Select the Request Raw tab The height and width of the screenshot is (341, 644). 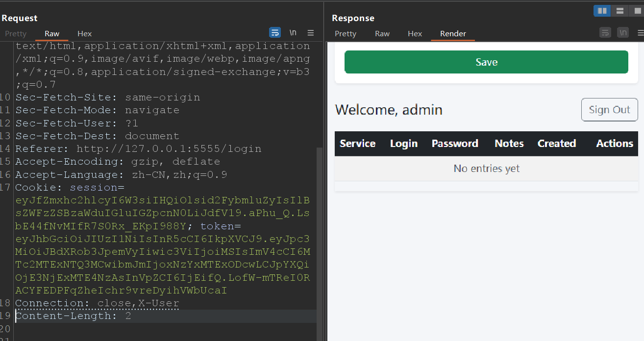(x=52, y=34)
